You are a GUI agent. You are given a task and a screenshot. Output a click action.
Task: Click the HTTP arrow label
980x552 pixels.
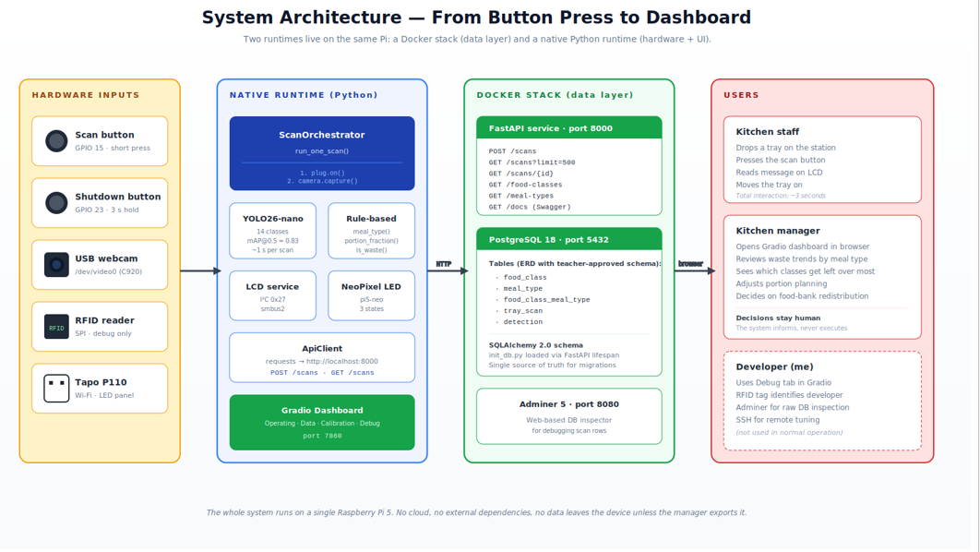coord(444,264)
